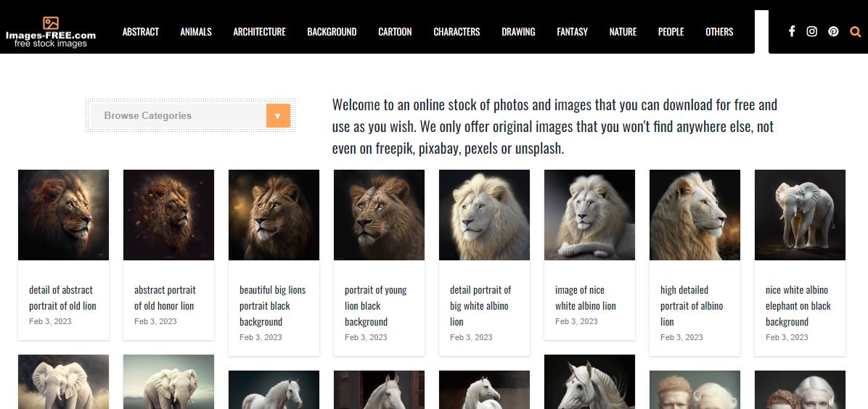Open the ARCHITECTURE menu

pyautogui.click(x=259, y=32)
